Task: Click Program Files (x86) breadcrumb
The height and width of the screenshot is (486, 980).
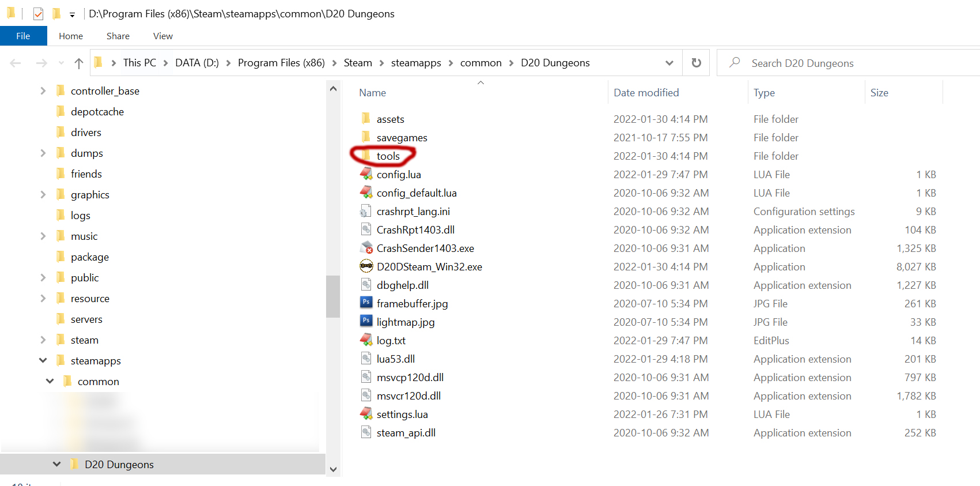Action: pos(281,63)
